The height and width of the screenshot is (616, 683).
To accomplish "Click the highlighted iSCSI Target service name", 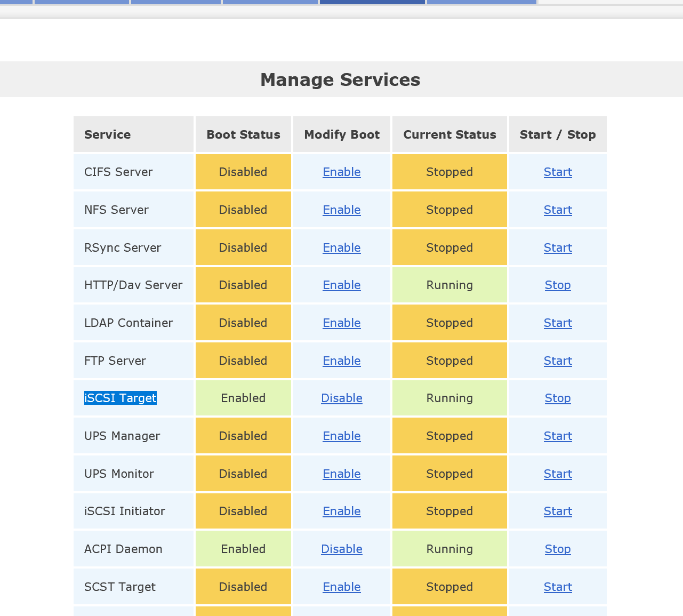I will (x=120, y=398).
